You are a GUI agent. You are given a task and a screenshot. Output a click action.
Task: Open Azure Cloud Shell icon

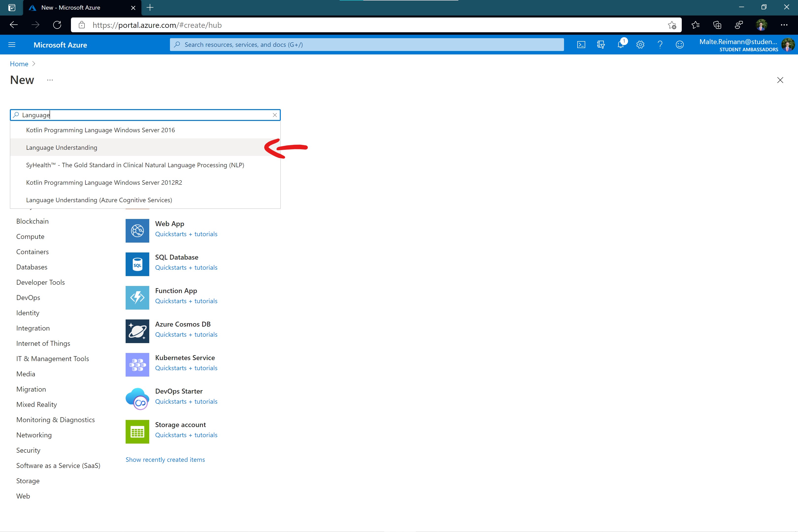(x=581, y=44)
